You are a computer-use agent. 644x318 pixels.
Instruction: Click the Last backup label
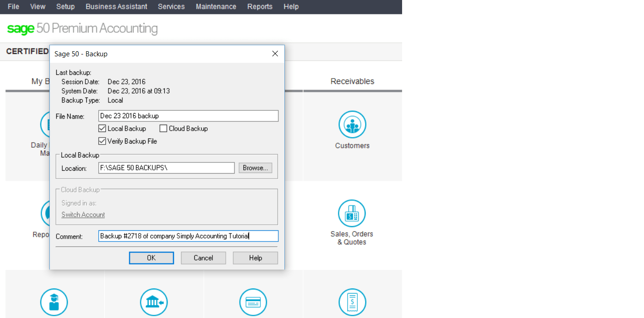(x=73, y=72)
